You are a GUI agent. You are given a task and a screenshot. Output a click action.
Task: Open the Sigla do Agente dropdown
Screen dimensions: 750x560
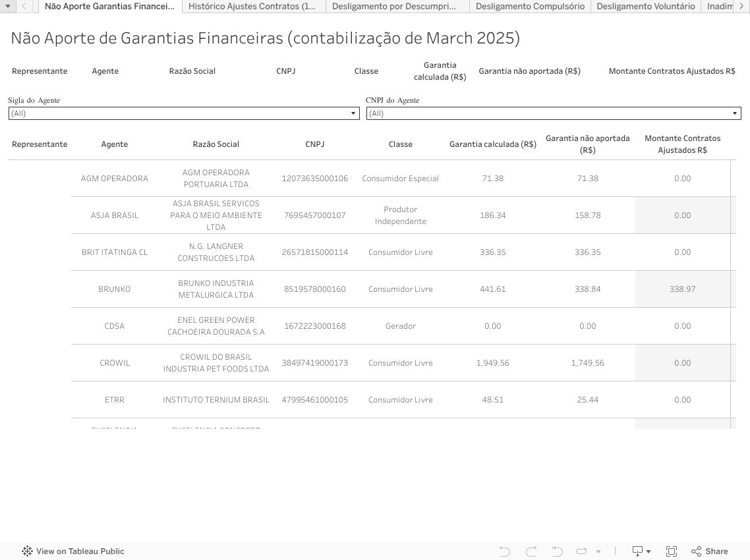pyautogui.click(x=184, y=113)
